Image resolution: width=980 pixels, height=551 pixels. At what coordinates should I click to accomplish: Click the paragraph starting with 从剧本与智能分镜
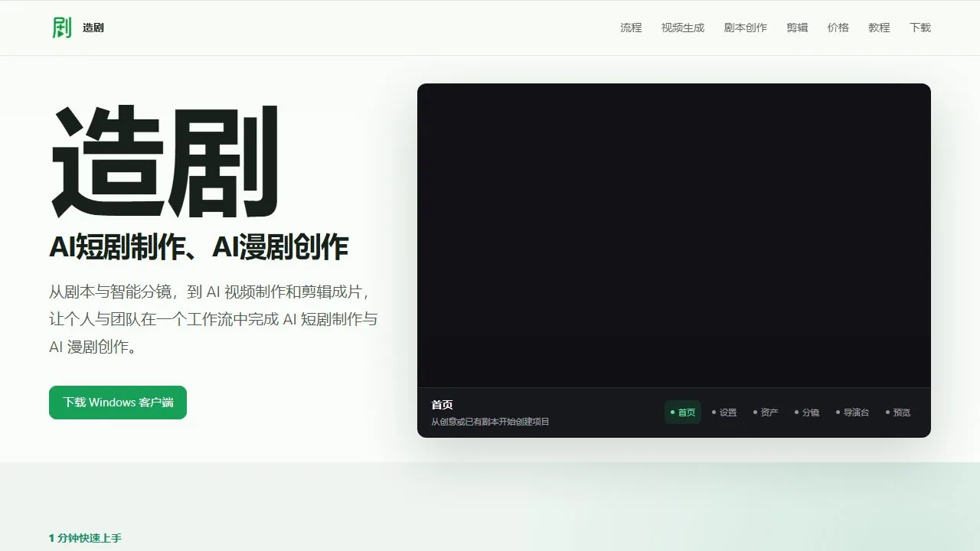point(214,319)
